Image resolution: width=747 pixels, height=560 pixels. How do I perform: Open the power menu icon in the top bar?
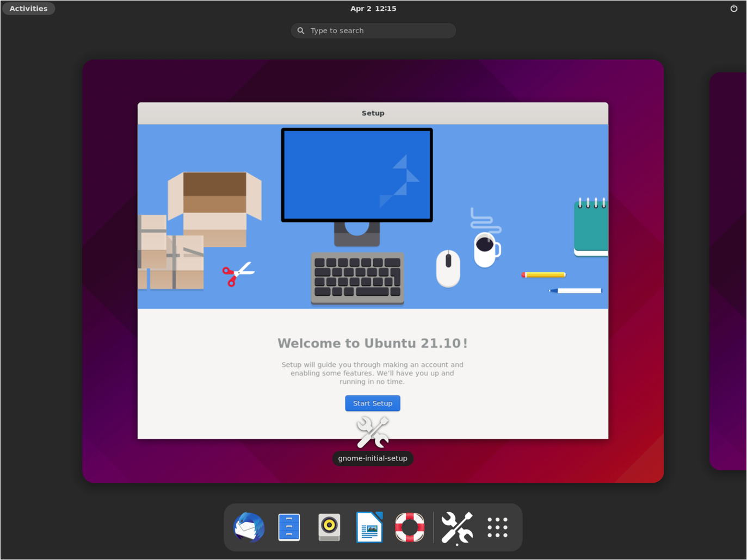coord(733,9)
